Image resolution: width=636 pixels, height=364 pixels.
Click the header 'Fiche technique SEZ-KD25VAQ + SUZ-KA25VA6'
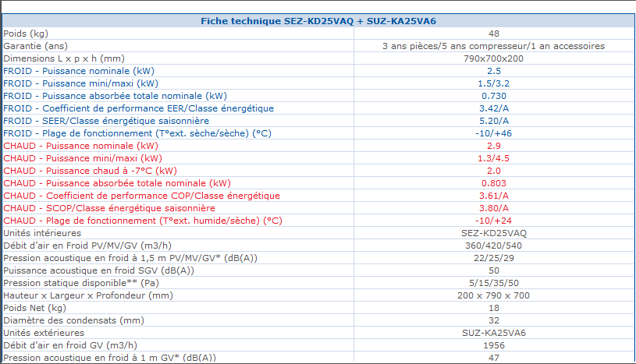click(x=318, y=21)
